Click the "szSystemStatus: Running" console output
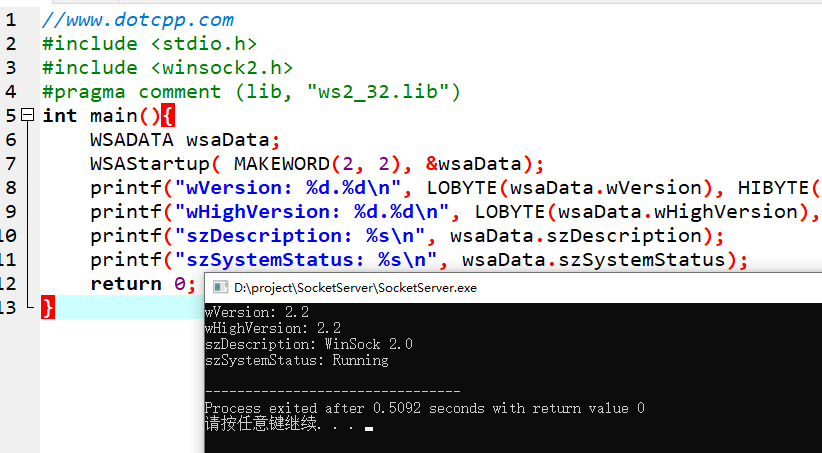822x453 pixels. 296,360
